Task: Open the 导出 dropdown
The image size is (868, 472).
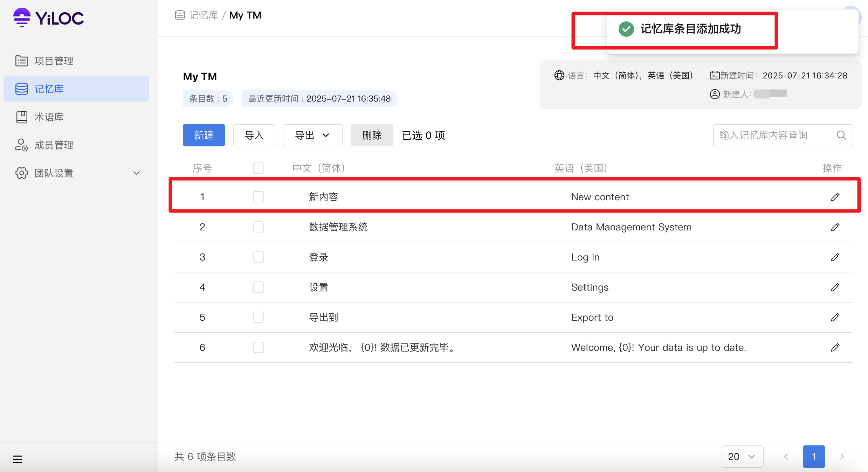Action: (313, 135)
